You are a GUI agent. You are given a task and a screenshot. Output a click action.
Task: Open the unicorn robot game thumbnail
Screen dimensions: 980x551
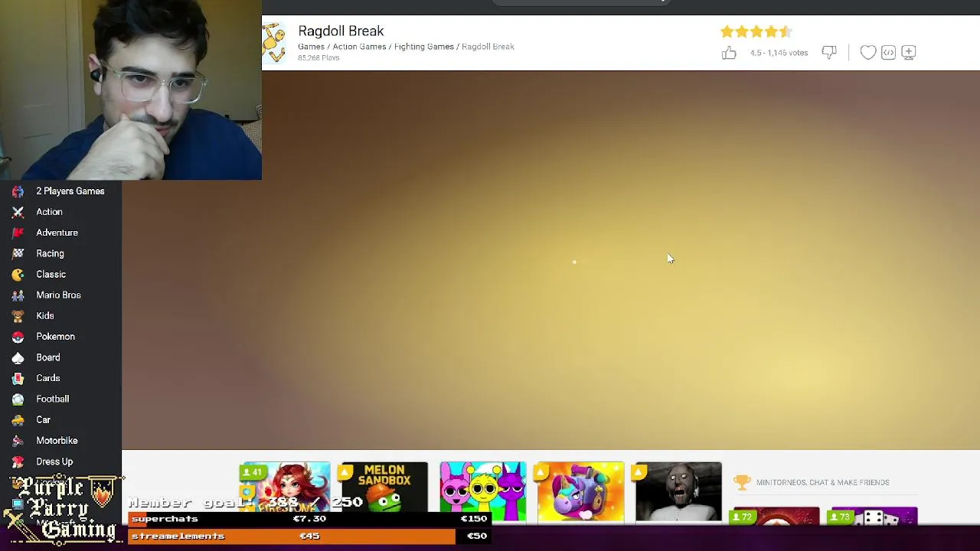[x=581, y=491]
